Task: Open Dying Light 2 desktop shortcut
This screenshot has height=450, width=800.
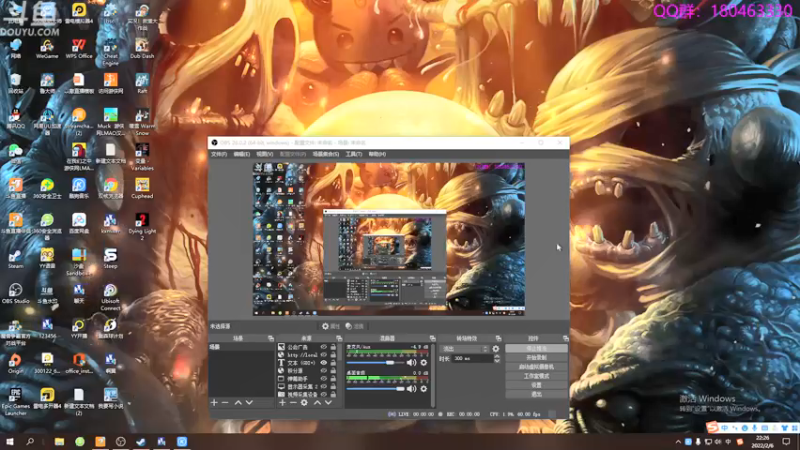Action: tap(142, 227)
